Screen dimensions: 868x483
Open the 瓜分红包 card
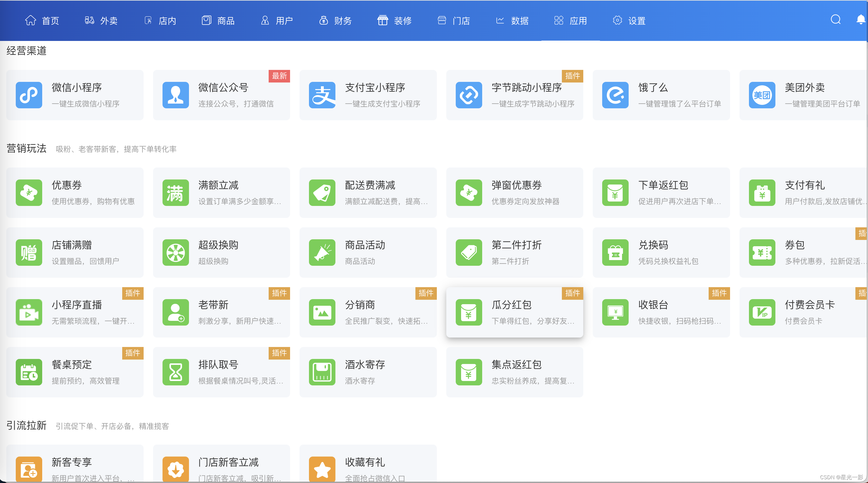pos(514,312)
